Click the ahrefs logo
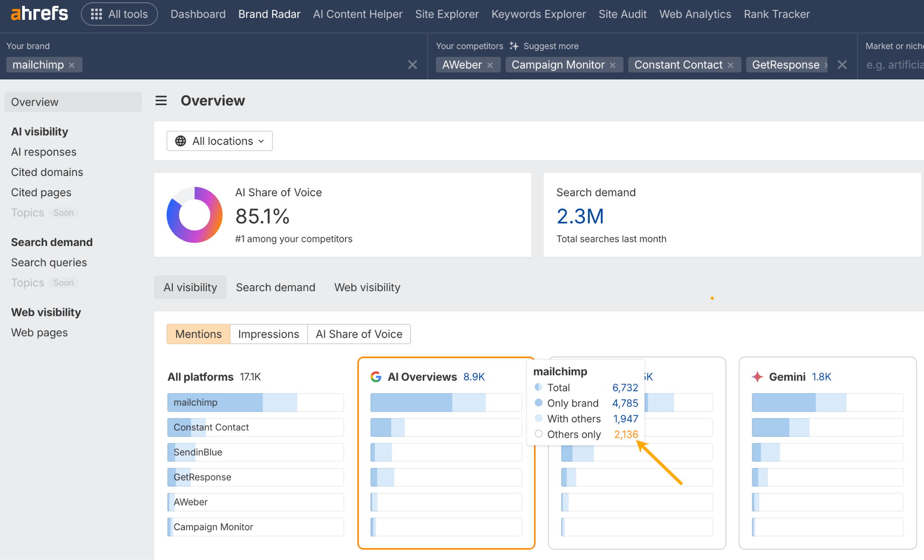Image resolution: width=924 pixels, height=560 pixels. 39,14
